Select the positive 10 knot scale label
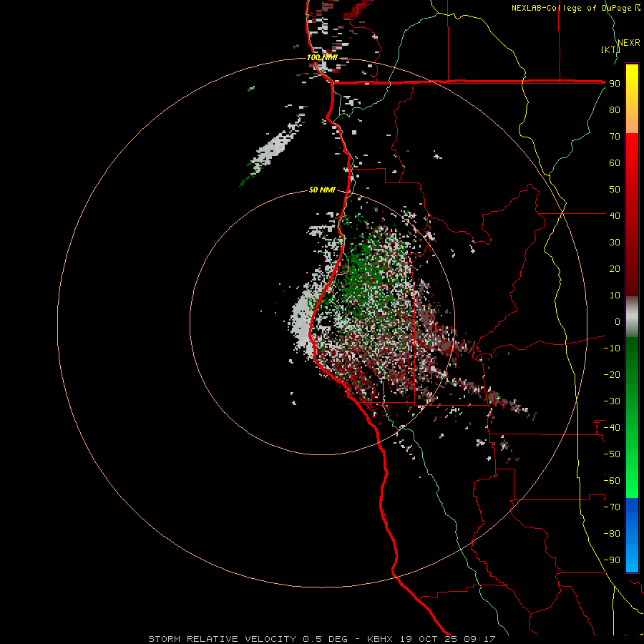 615,296
